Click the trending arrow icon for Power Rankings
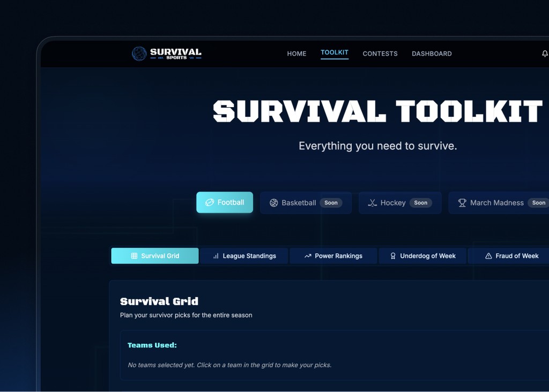549x392 pixels. click(x=308, y=256)
